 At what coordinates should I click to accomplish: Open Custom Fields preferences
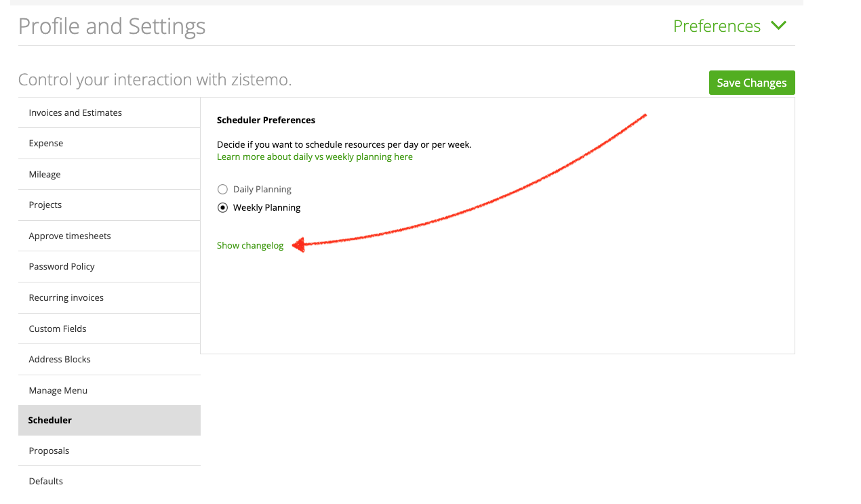(58, 329)
